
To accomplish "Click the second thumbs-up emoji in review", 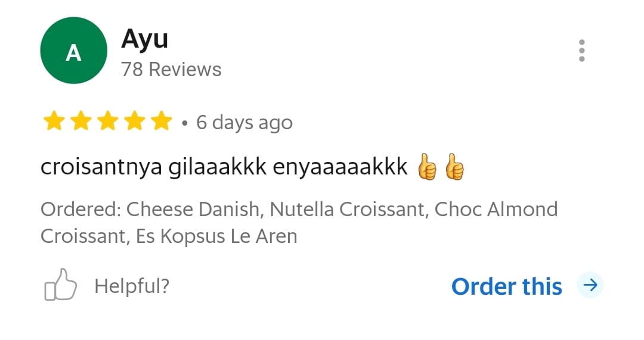I will coord(454,167).
